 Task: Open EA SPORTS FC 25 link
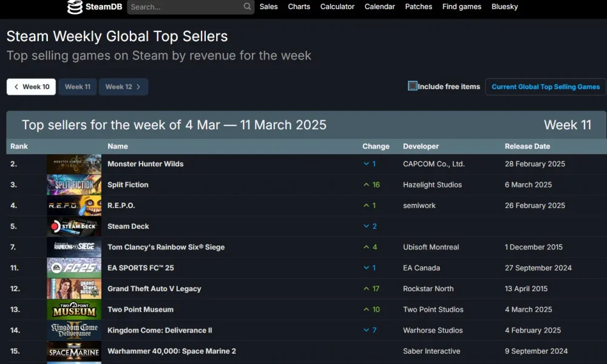tap(141, 268)
